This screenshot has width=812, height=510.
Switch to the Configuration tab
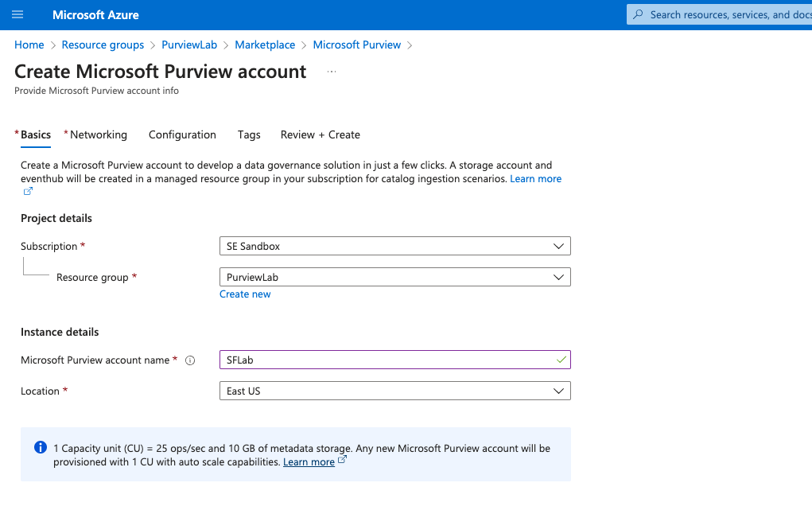point(182,135)
